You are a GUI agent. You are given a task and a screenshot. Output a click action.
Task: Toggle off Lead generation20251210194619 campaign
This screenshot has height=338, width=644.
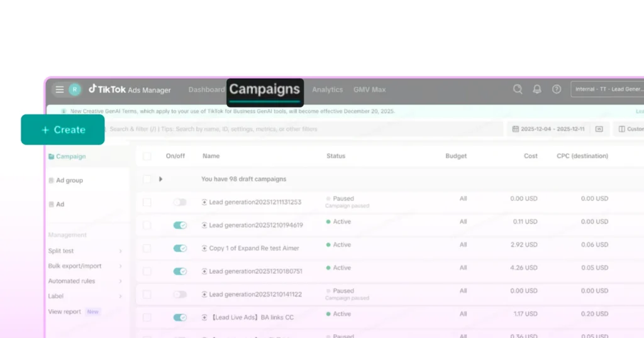tap(180, 225)
